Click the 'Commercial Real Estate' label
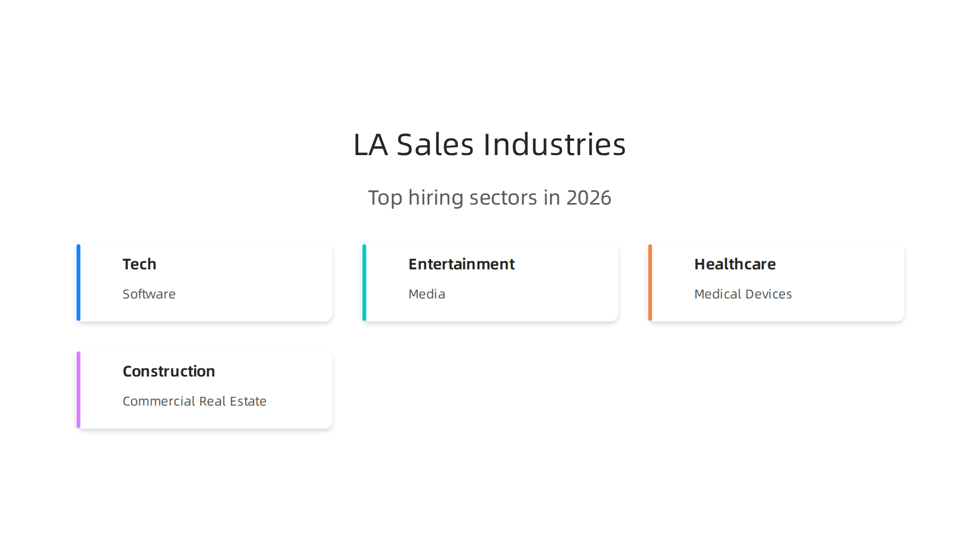Screen dimensions: 980x551 (194, 402)
